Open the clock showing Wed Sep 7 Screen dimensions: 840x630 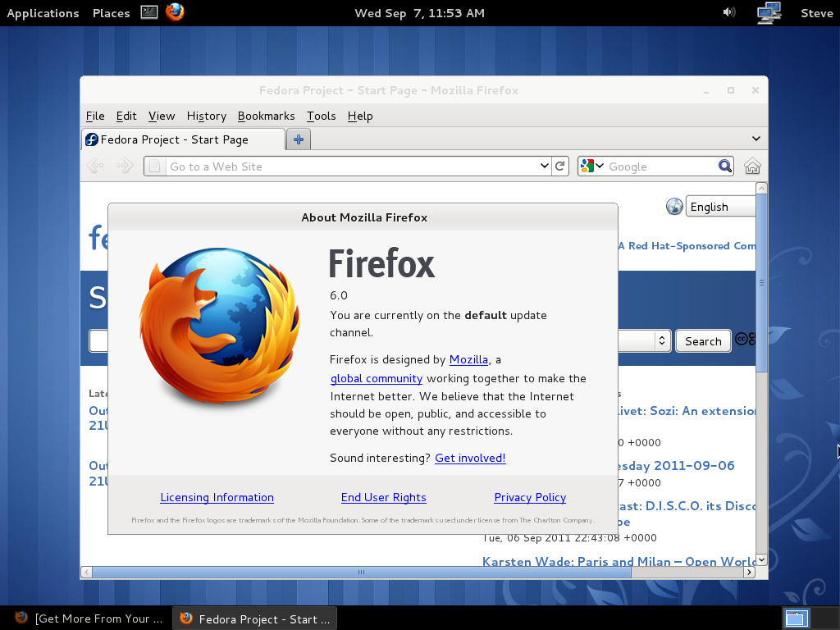pos(419,13)
